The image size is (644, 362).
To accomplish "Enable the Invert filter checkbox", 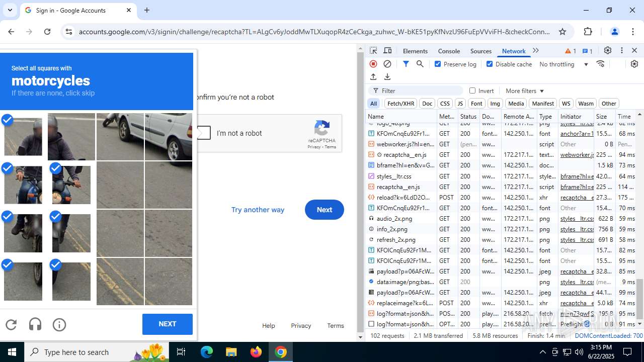I will coord(472,90).
